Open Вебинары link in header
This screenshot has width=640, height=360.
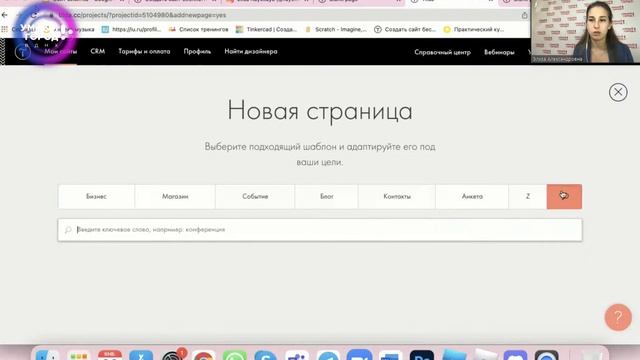pyautogui.click(x=499, y=52)
